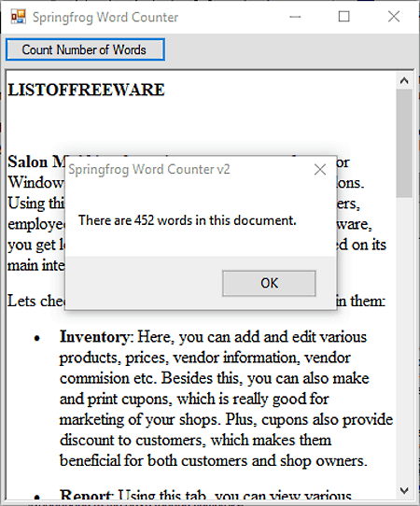The width and height of the screenshot is (420, 506).
Task: Click the Springfrog app icon in title bar
Action: tap(18, 17)
